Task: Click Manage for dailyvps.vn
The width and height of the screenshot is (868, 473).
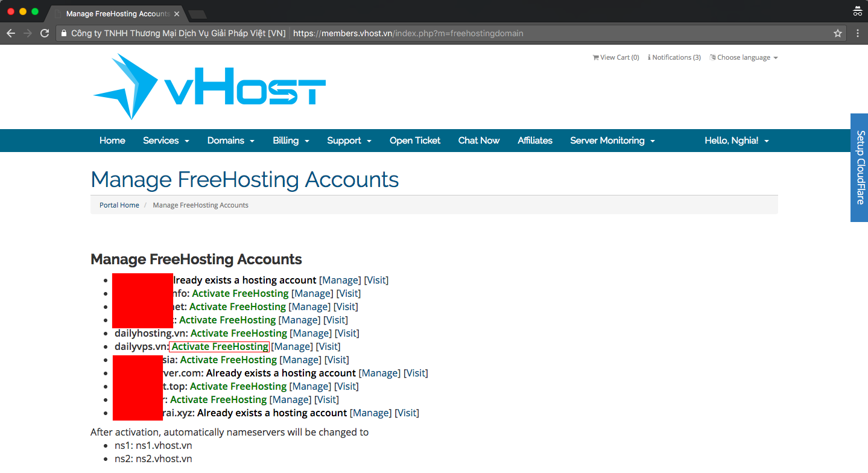Action: click(x=292, y=347)
